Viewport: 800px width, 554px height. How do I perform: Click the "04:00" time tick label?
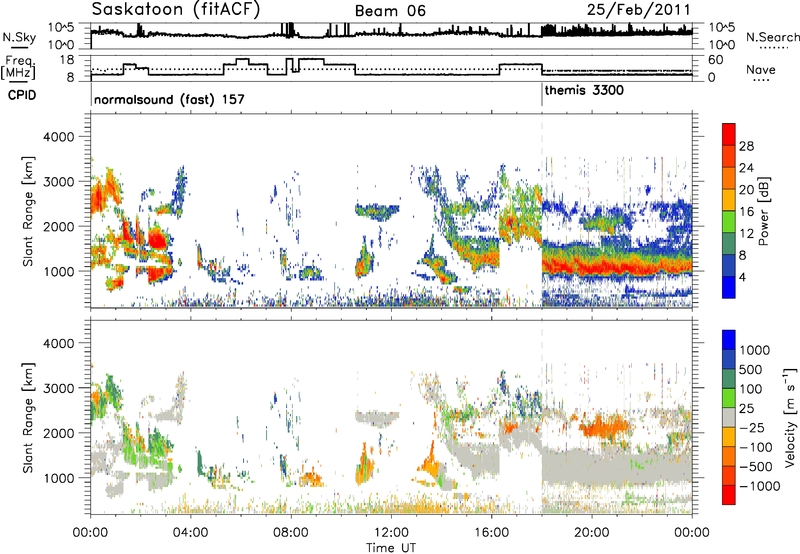[190, 533]
